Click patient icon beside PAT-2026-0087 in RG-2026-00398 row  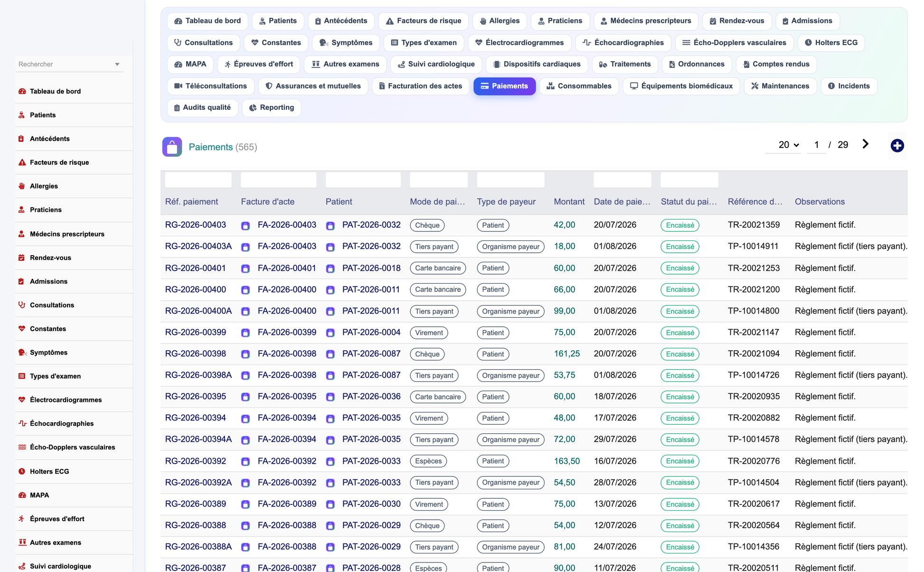point(330,354)
